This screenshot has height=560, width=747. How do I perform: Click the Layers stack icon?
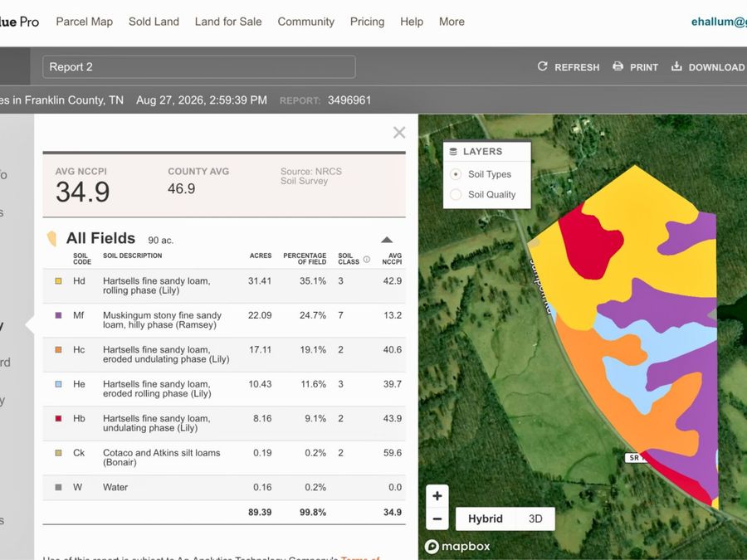pyautogui.click(x=453, y=152)
